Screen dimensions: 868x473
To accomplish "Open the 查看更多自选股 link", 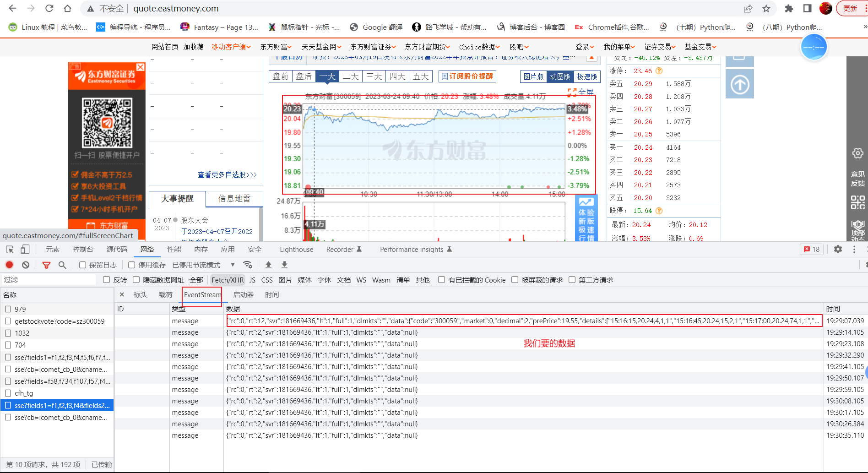I will click(x=227, y=174).
